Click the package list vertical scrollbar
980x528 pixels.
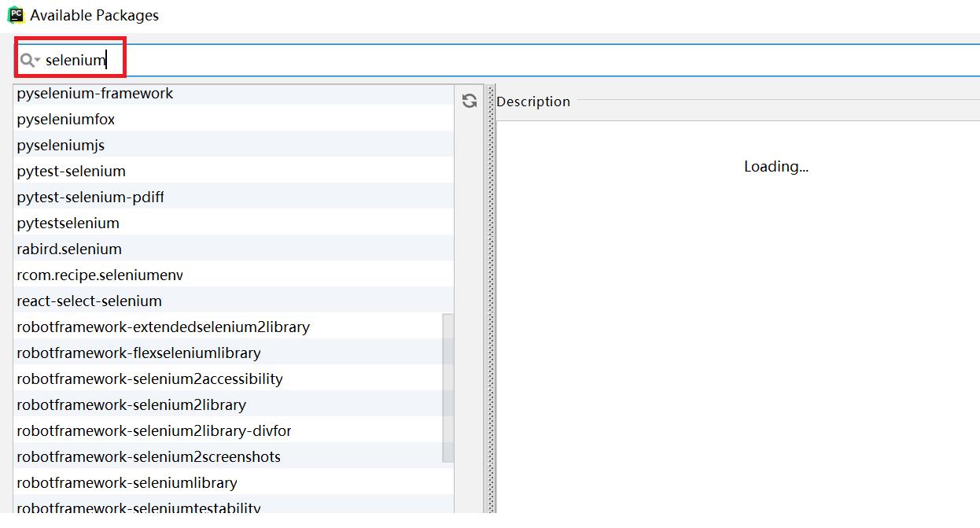pos(448,387)
